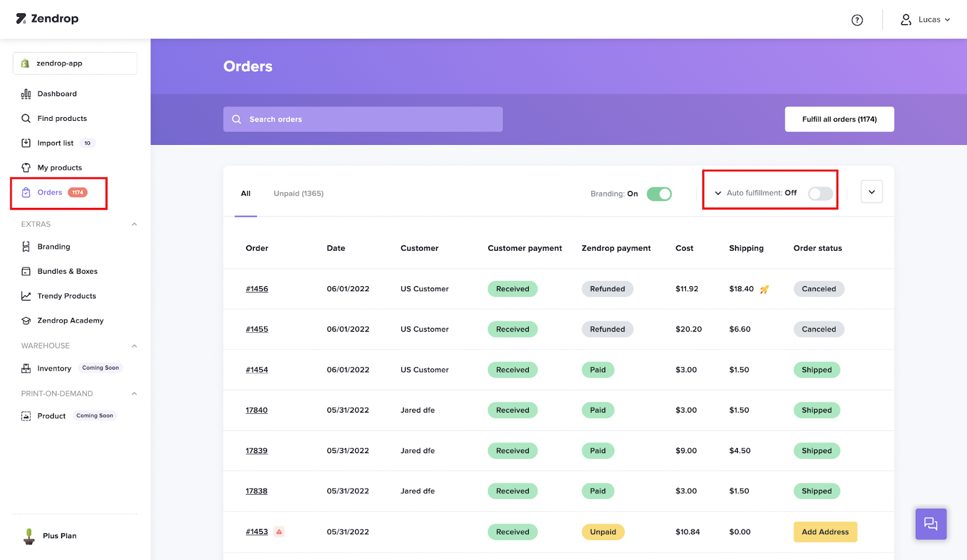The width and height of the screenshot is (967, 560).
Task: Click the search magnifier icon in orders search
Action: tap(236, 120)
